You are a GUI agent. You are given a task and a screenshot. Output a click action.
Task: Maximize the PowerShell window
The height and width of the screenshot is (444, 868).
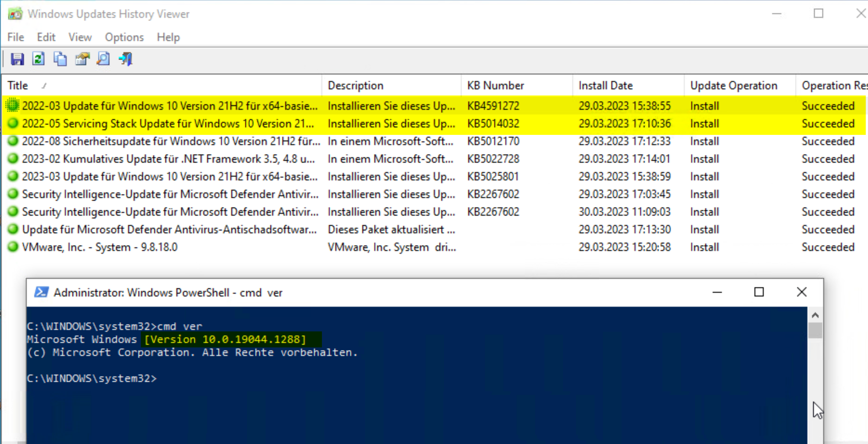(x=759, y=292)
